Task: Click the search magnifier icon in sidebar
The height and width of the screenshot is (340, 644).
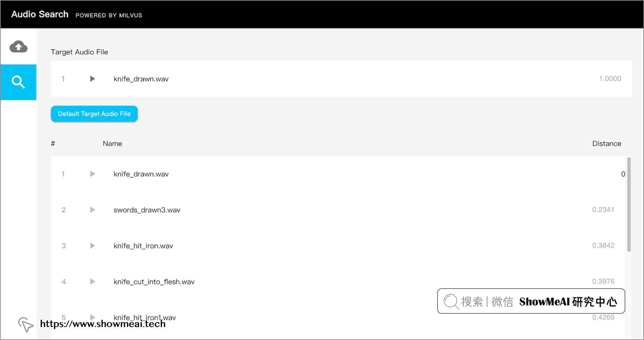Action: pyautogui.click(x=18, y=82)
